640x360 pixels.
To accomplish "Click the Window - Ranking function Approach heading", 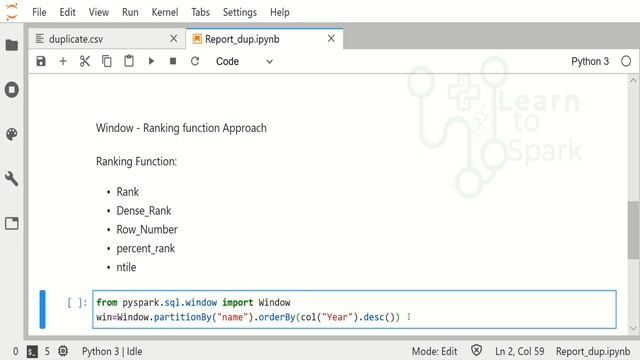I will 181,128.
